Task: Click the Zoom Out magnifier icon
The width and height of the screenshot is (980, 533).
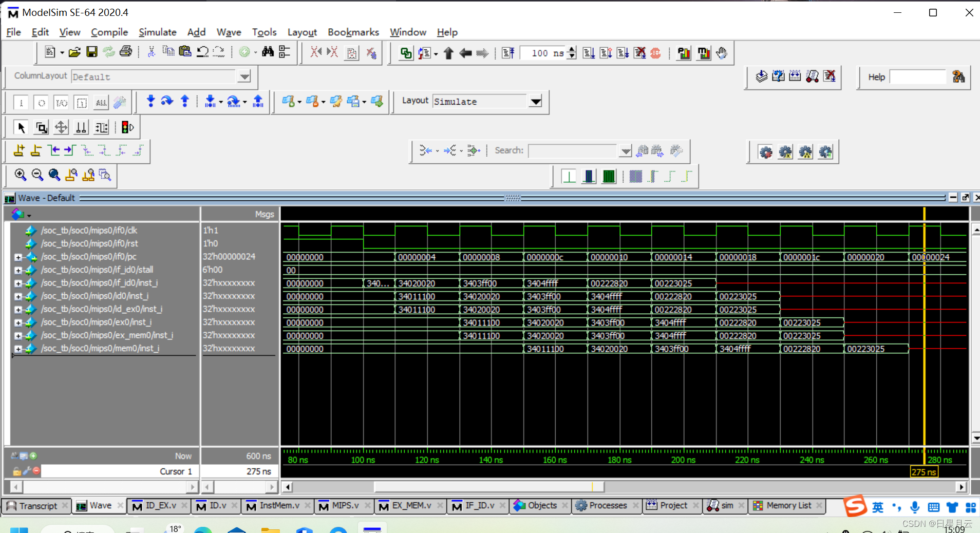Action: pyautogui.click(x=37, y=175)
